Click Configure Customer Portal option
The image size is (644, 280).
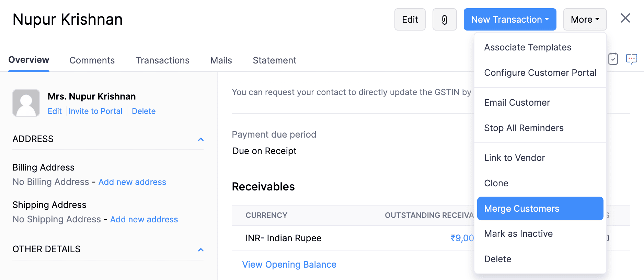[x=540, y=73]
